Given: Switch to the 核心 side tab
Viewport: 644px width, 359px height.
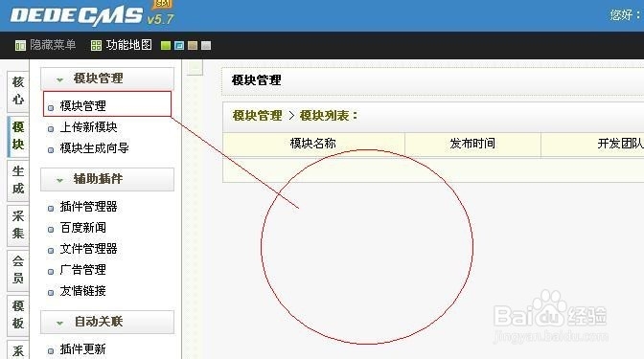Looking at the screenshot, I should (x=18, y=91).
